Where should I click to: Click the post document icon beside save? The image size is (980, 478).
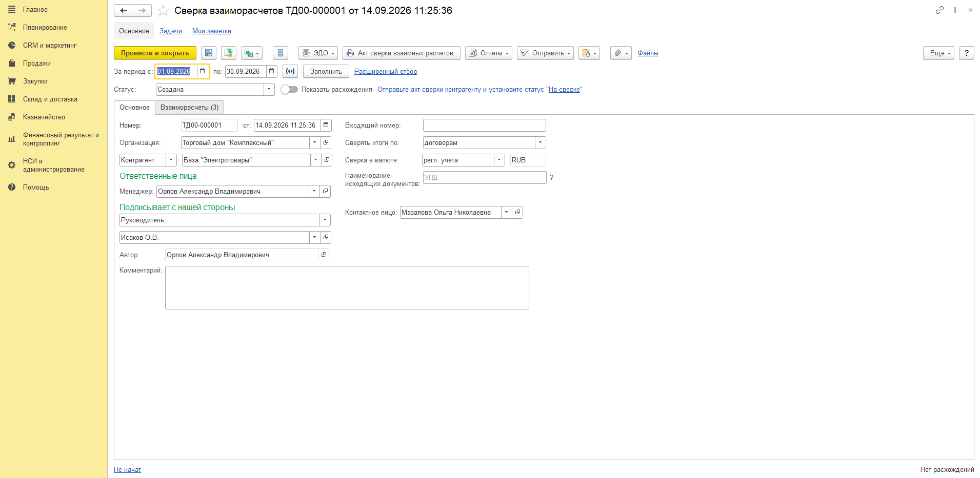[x=229, y=53]
